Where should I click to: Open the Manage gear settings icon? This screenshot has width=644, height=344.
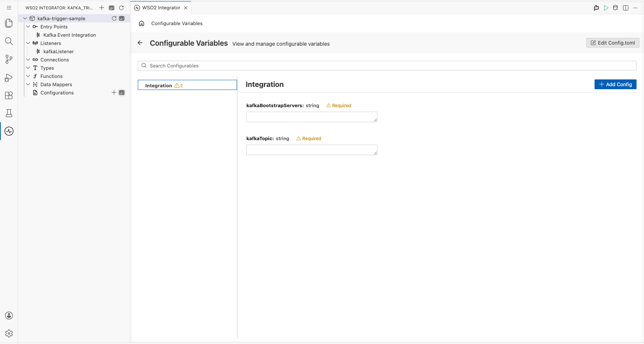pos(9,334)
